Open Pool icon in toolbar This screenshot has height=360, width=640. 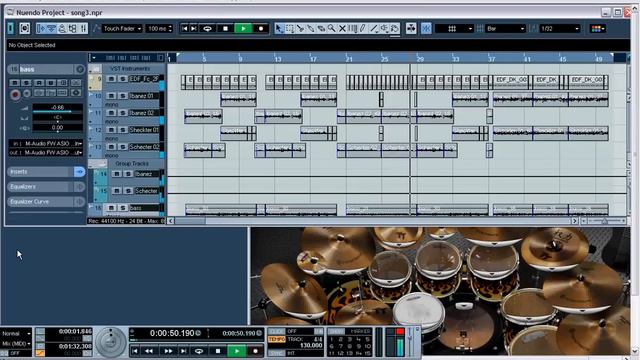click(73, 29)
